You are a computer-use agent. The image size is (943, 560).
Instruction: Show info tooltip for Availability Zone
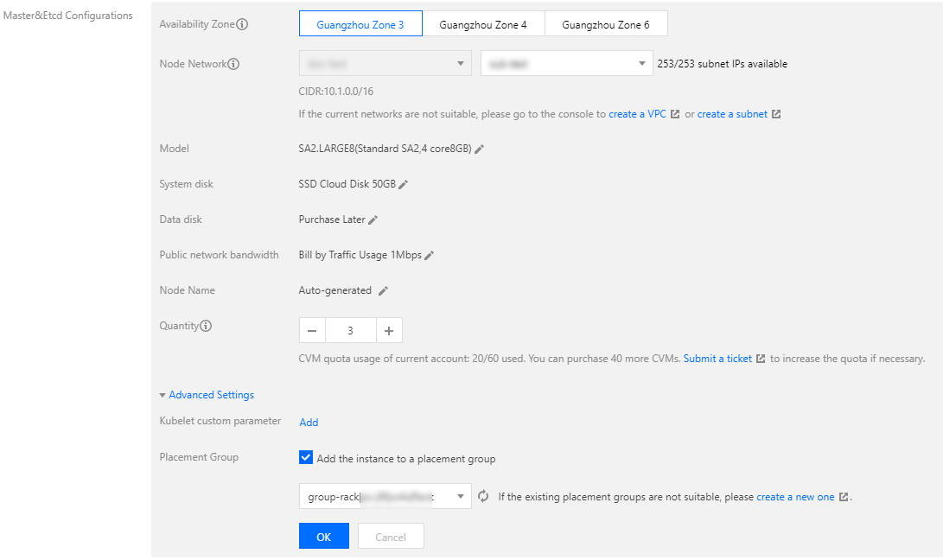click(x=242, y=24)
